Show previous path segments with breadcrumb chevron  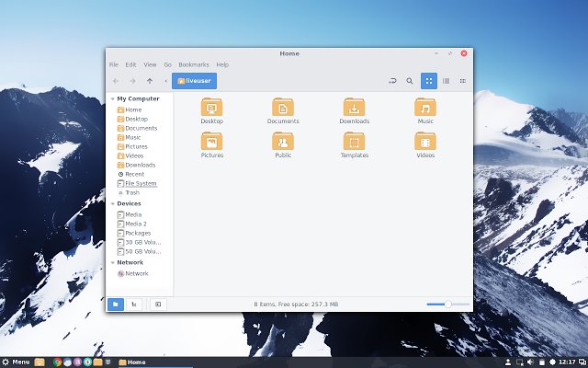tap(165, 81)
